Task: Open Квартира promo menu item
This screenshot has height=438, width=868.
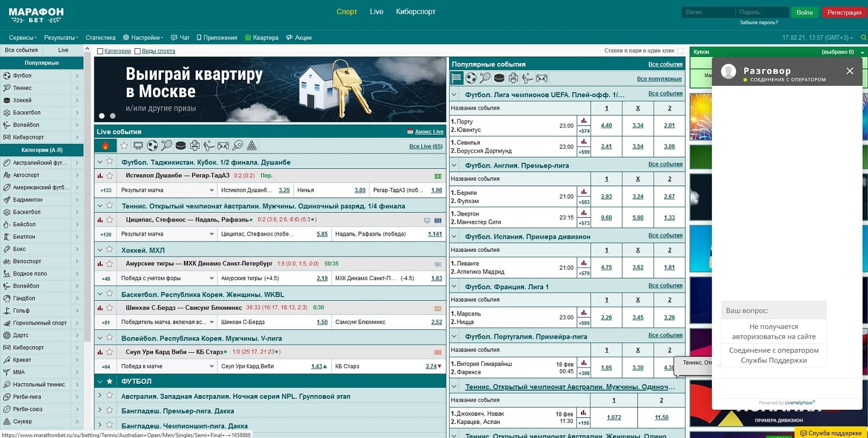Action: click(x=261, y=37)
